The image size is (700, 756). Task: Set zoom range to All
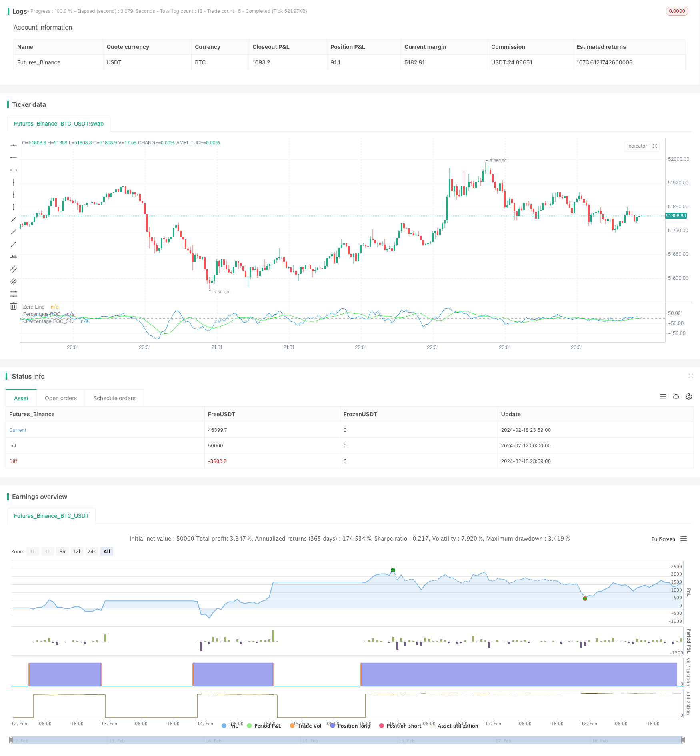[x=107, y=551]
